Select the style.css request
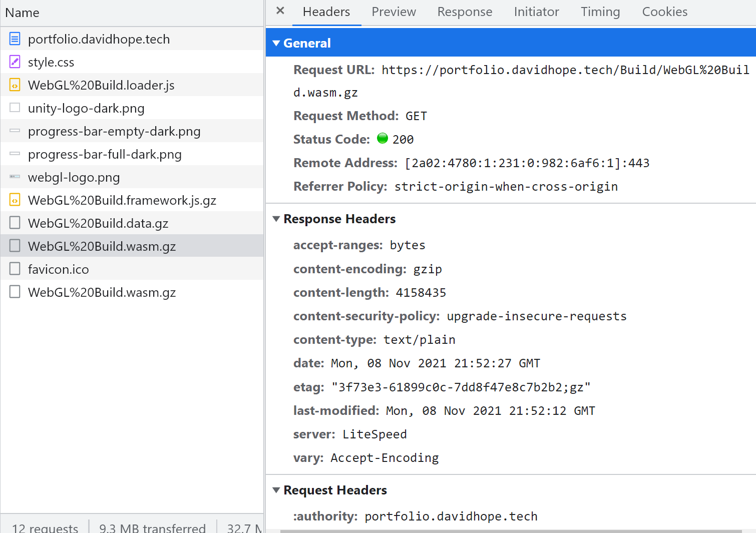Viewport: 756px width, 533px height. tap(132, 62)
